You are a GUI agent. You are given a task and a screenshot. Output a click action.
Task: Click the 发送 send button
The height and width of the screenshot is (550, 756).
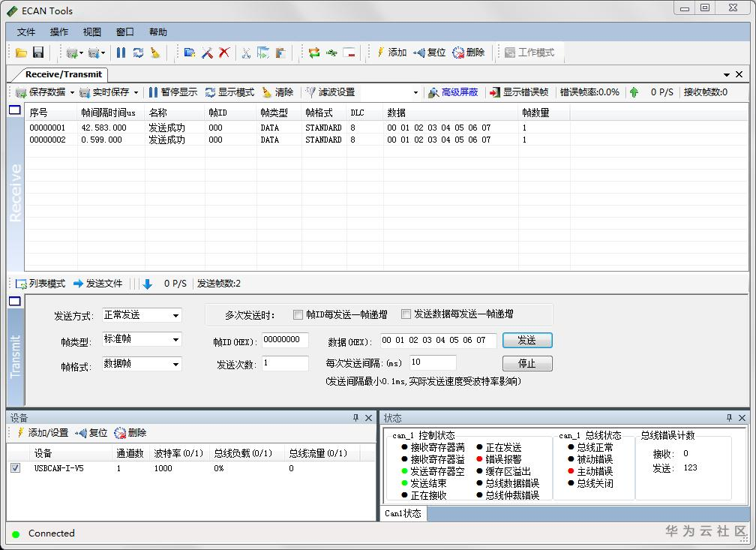click(527, 340)
